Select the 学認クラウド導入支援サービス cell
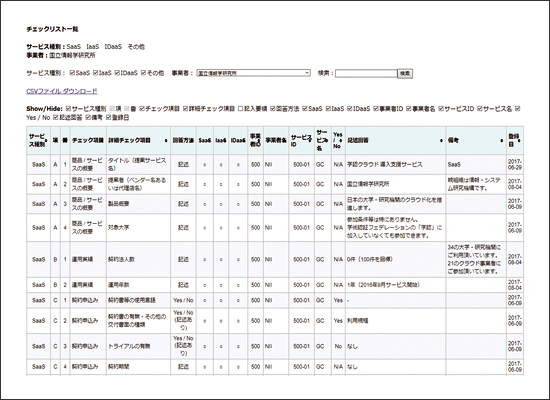 tap(395, 165)
